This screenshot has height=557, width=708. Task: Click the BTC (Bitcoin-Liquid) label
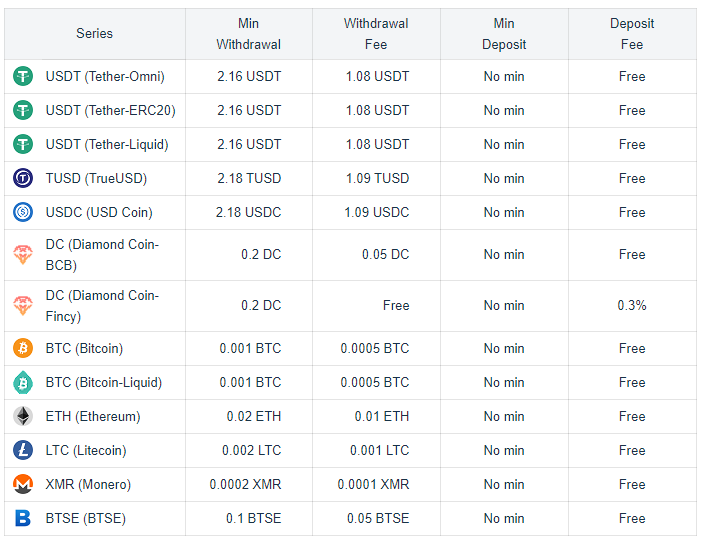point(103,383)
